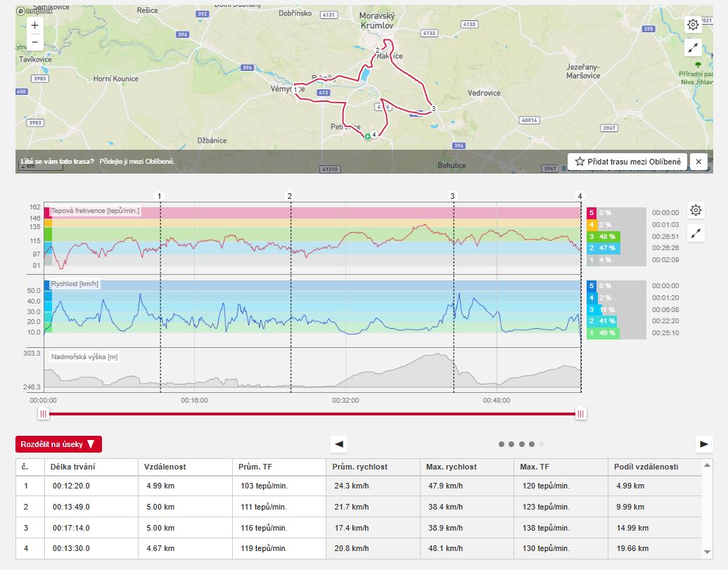Image resolution: width=728 pixels, height=570 pixels.
Task: Click left handle of time range slider
Action: [x=43, y=414]
